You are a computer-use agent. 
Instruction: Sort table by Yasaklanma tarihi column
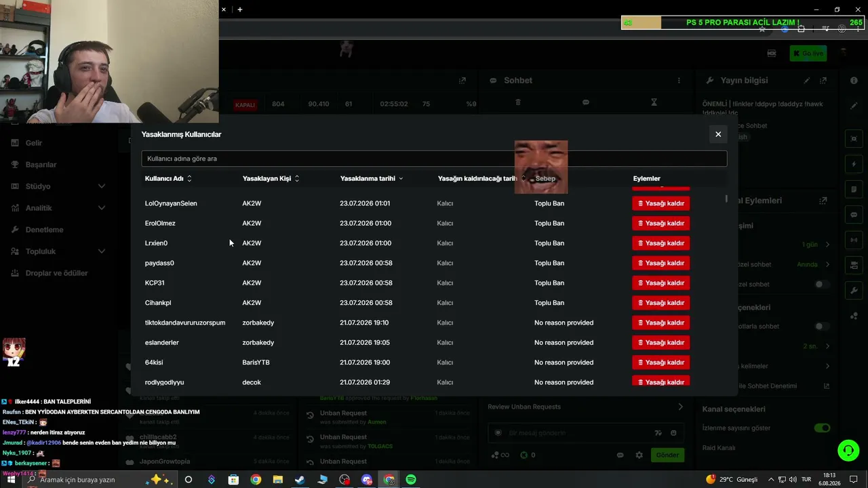point(372,178)
